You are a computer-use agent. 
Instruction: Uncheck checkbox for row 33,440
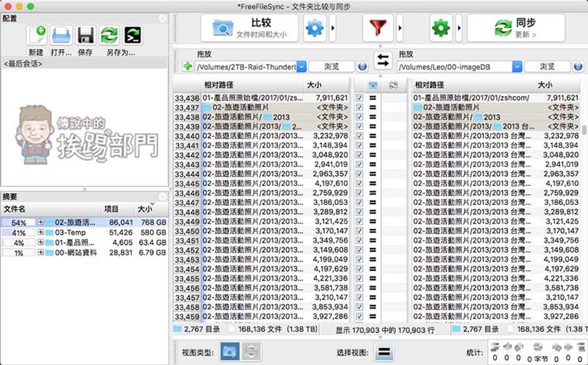point(359,135)
